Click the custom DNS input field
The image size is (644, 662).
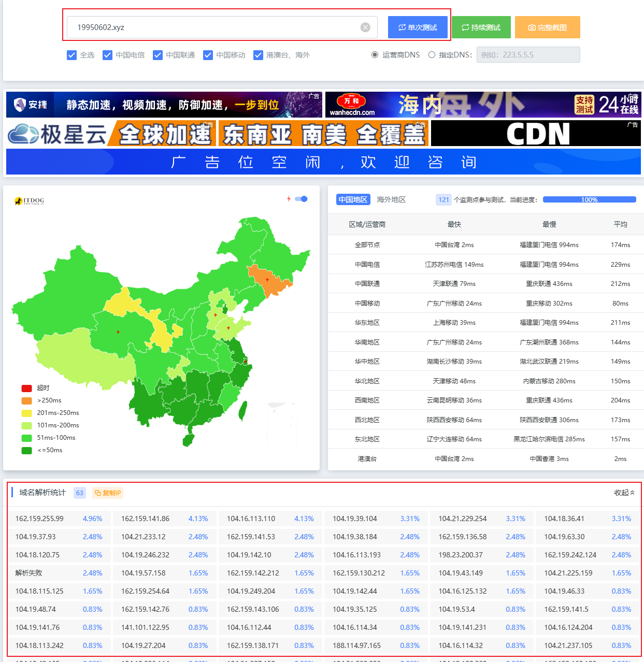528,55
